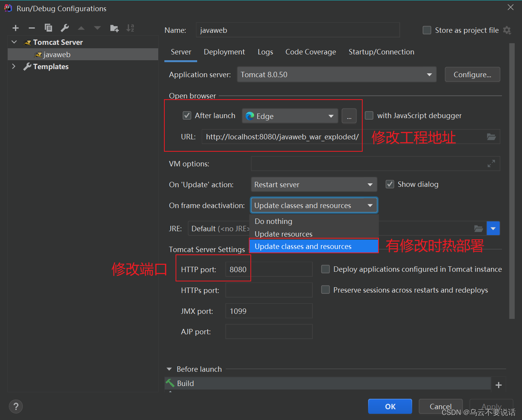The image size is (522, 420).
Task: Click the Name input field
Action: click(298, 30)
